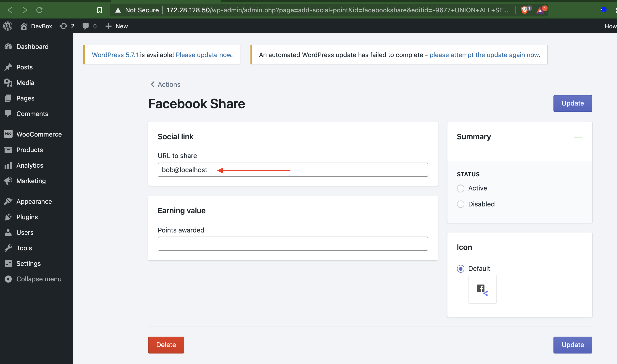
Task: Click the Products archive icon
Action: 8,150
